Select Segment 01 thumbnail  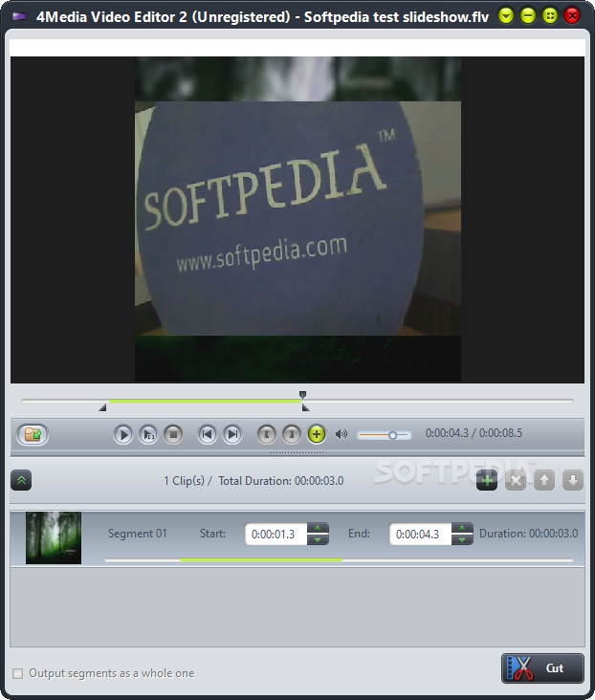tap(54, 538)
